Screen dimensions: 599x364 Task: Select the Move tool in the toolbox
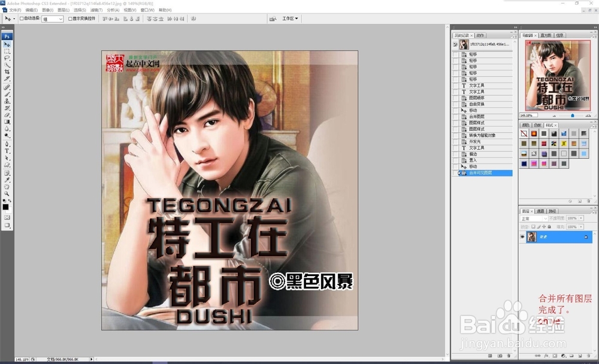(7, 44)
